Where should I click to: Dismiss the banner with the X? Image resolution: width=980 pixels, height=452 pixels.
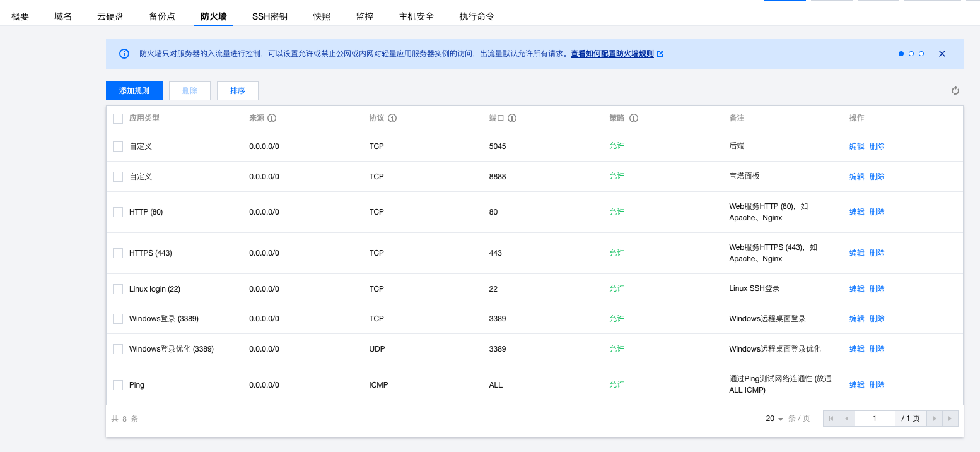942,53
